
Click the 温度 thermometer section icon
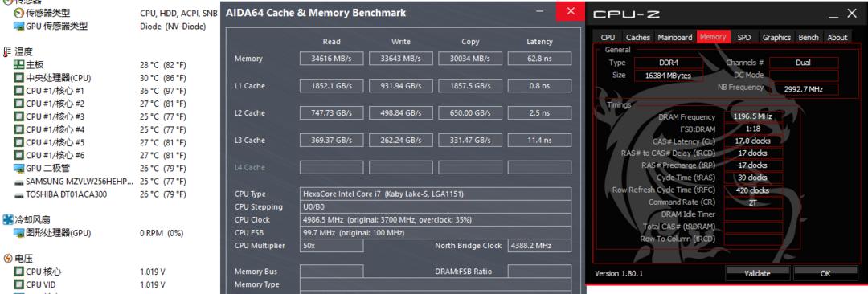(6, 52)
